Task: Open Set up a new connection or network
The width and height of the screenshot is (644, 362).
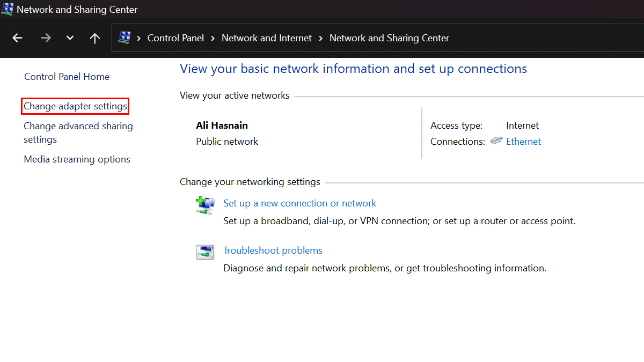Action: 299,203
